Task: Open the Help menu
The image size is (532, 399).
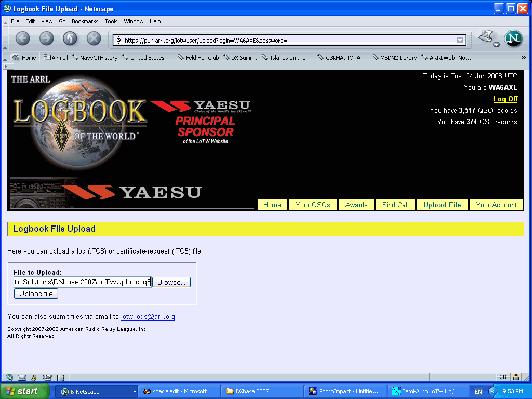Action: [x=155, y=21]
